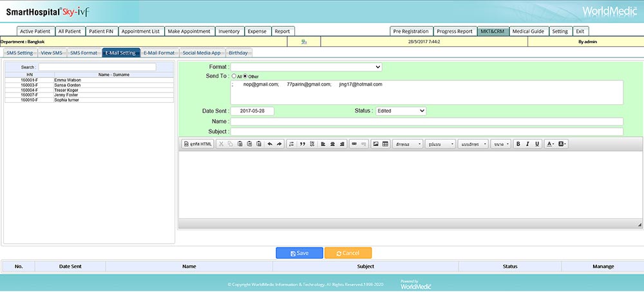644x292 pixels.
Task: Click the Save button
Action: coord(299,253)
